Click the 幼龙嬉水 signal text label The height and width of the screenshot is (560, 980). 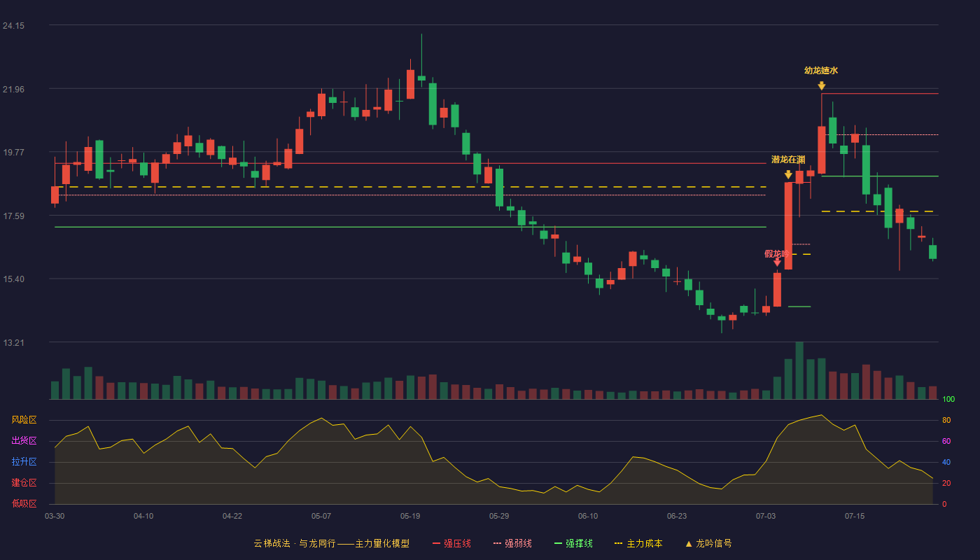[x=821, y=71]
